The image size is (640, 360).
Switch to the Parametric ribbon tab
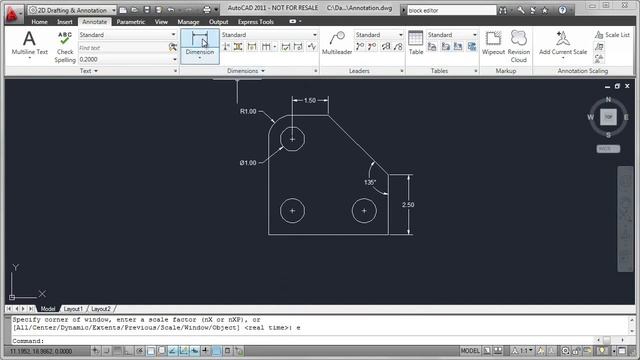click(131, 22)
